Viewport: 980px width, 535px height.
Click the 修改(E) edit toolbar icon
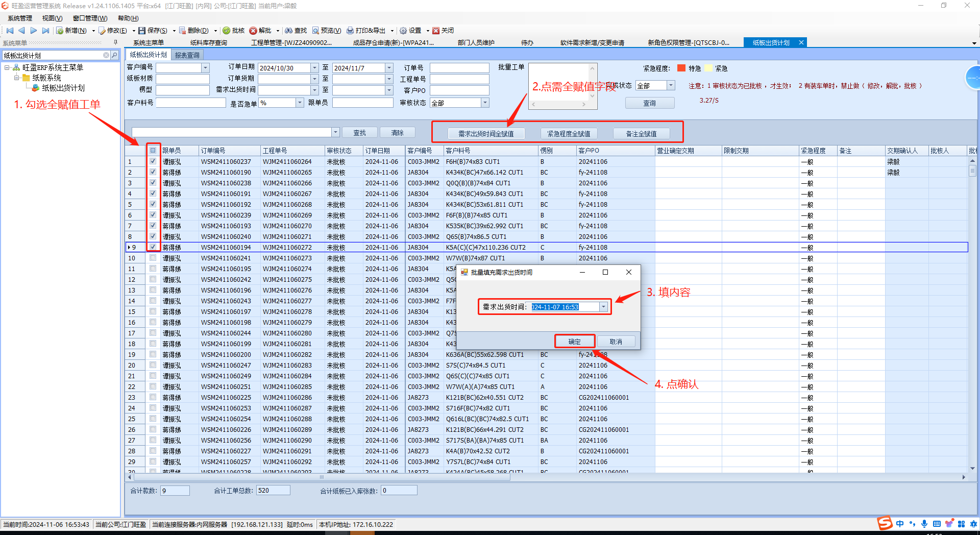tap(102, 31)
